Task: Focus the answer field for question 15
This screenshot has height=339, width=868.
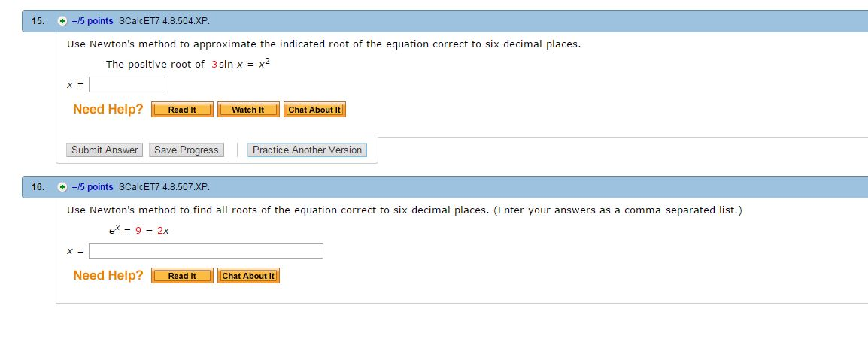Action: point(127,84)
